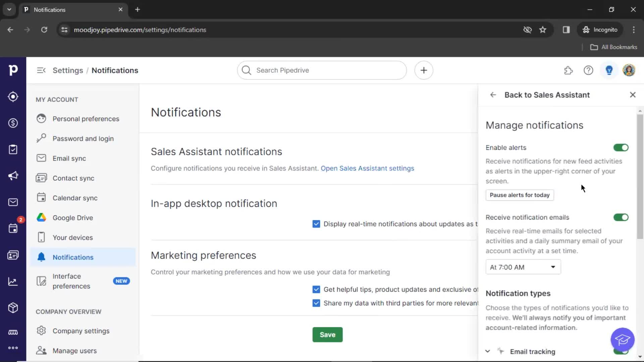Select notification email time dropdown

tap(523, 267)
